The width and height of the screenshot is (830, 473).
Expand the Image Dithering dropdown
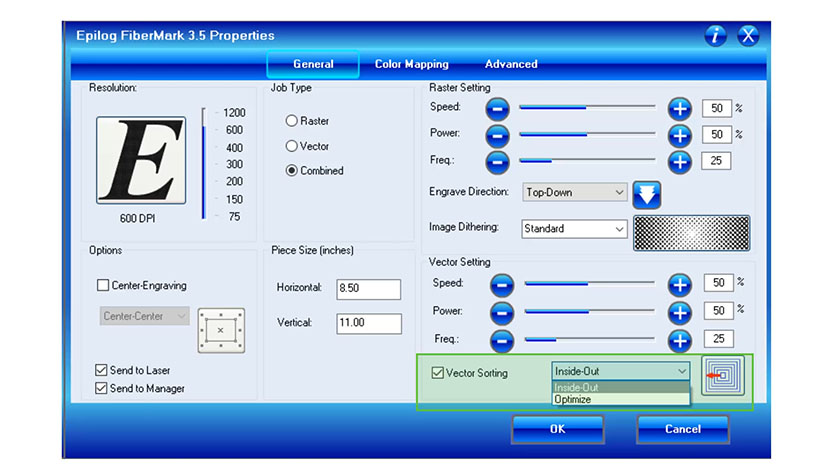574,229
